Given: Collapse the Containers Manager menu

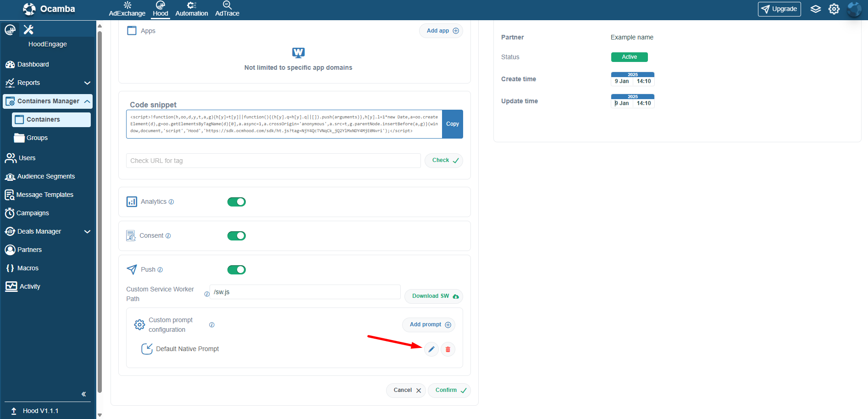Looking at the screenshot, I should tap(48, 101).
